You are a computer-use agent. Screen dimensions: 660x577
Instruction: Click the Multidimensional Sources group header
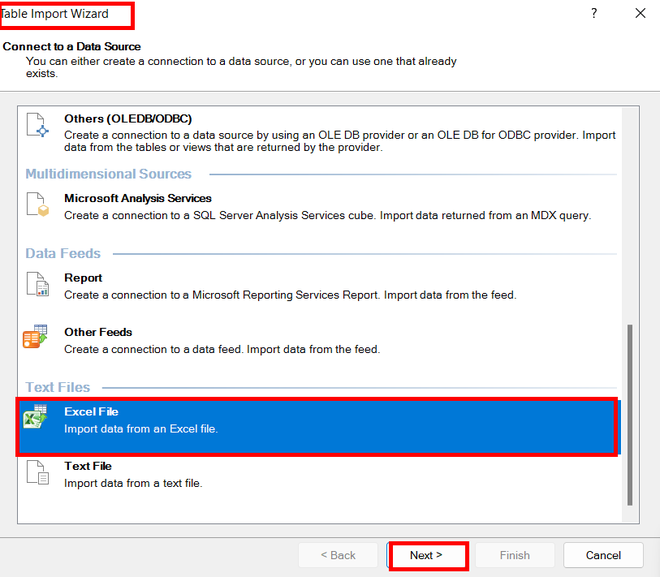[x=108, y=174]
